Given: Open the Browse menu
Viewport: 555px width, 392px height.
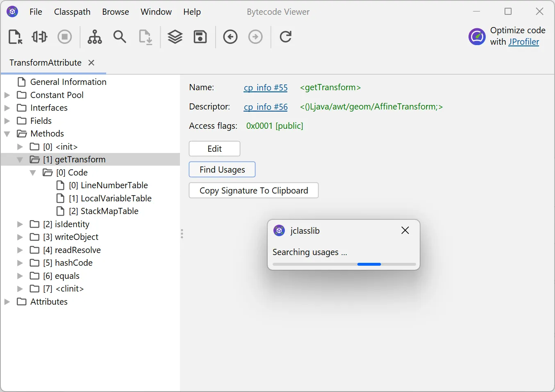Looking at the screenshot, I should pyautogui.click(x=115, y=12).
